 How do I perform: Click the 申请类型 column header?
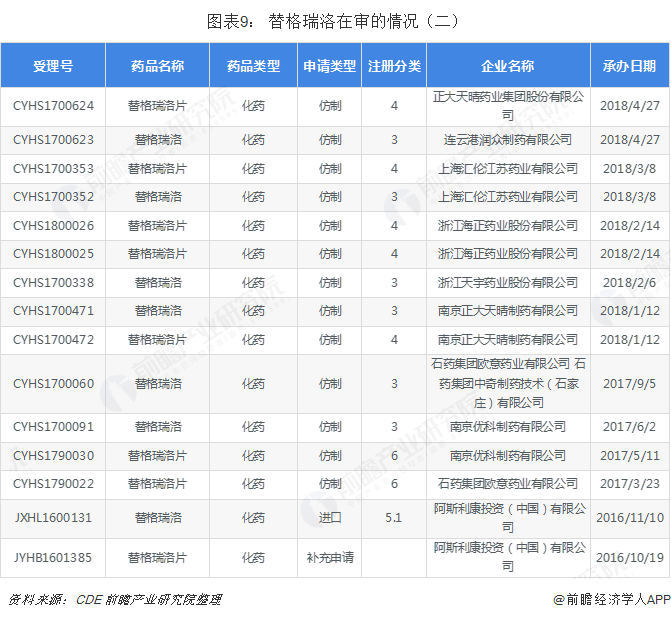(x=330, y=65)
